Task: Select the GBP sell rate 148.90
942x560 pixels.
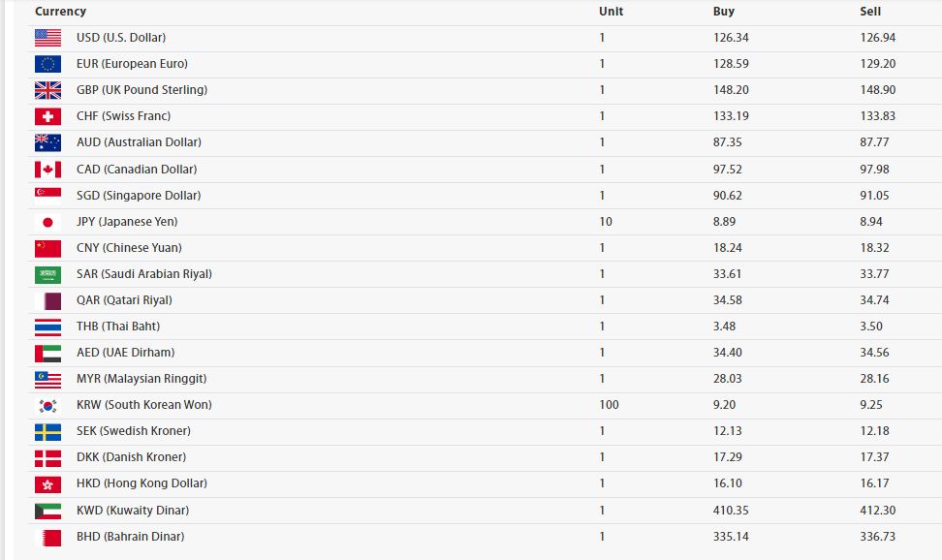Action: pyautogui.click(x=878, y=90)
